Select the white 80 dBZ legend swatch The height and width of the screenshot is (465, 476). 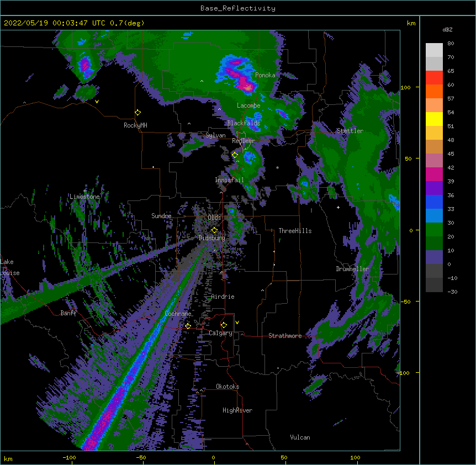tap(434, 50)
